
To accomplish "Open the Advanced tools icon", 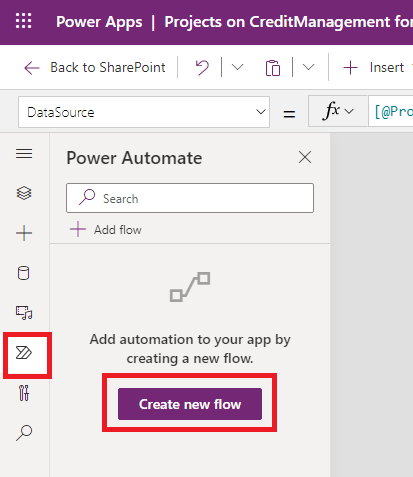I will (x=24, y=393).
